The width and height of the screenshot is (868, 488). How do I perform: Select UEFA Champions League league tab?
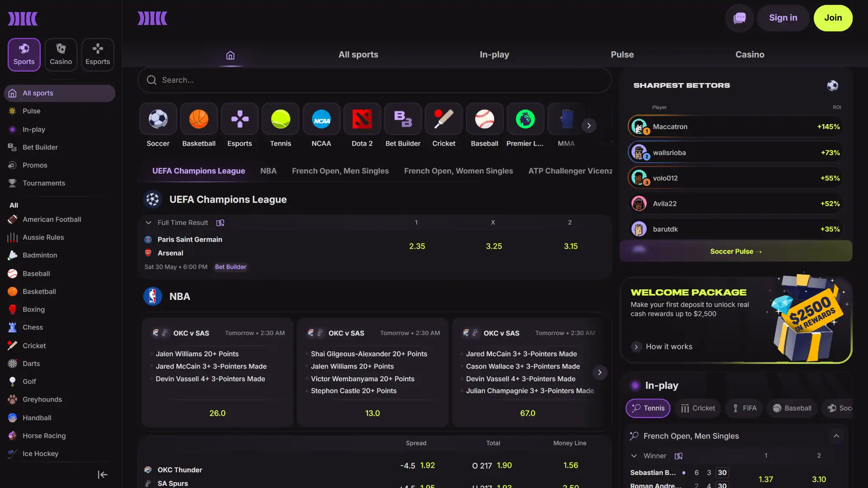[199, 171]
